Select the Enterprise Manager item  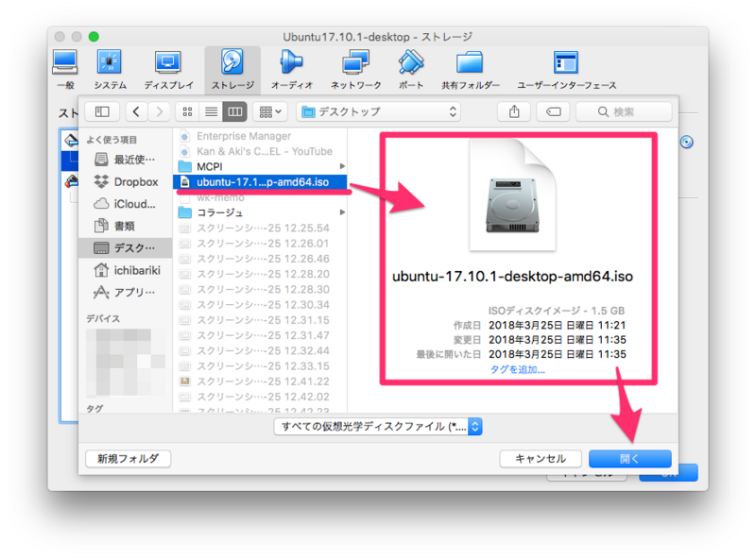coord(260,136)
